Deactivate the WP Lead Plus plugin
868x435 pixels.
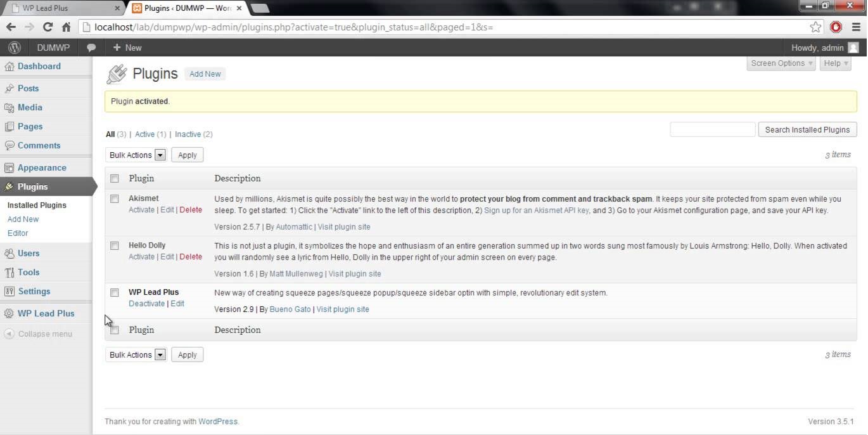[146, 304]
